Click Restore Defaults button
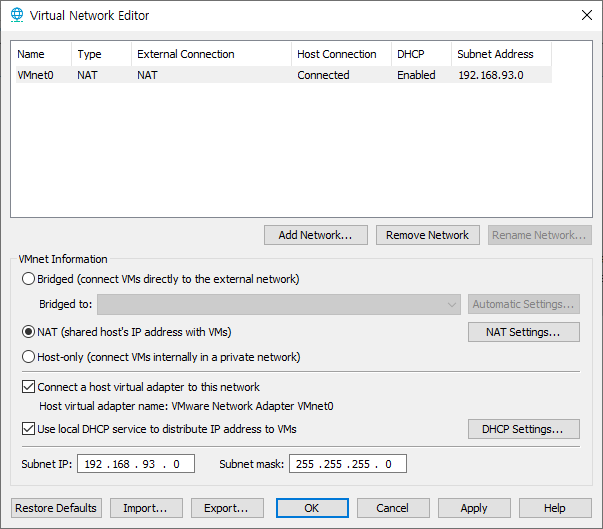 click(56, 508)
